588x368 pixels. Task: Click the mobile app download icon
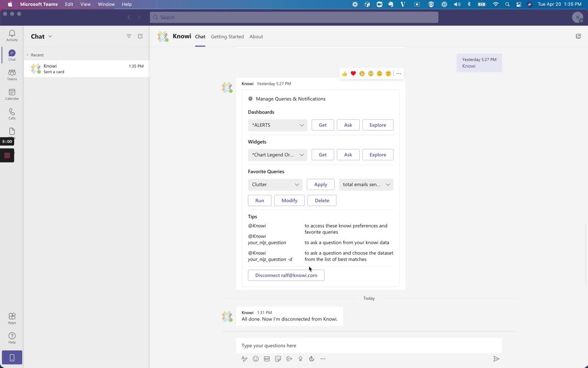click(x=12, y=357)
